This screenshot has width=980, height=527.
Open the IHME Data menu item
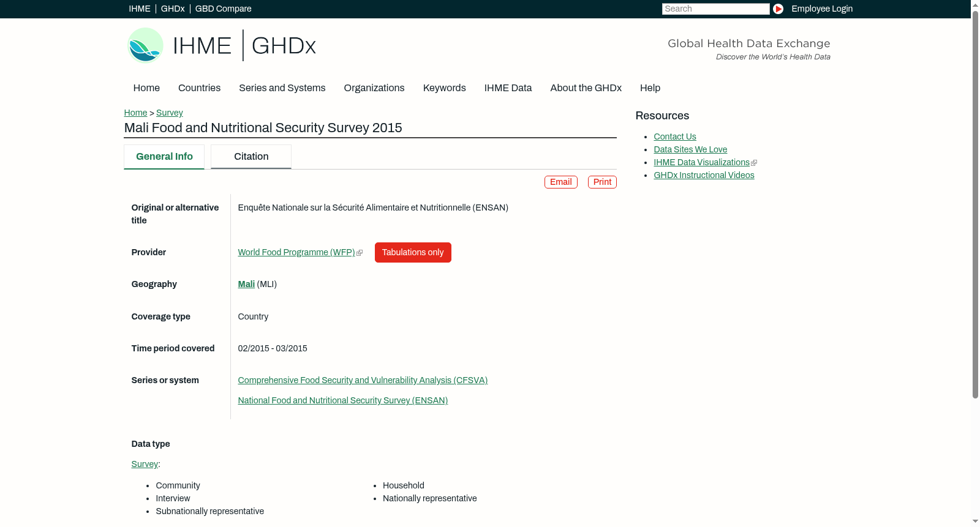click(508, 88)
